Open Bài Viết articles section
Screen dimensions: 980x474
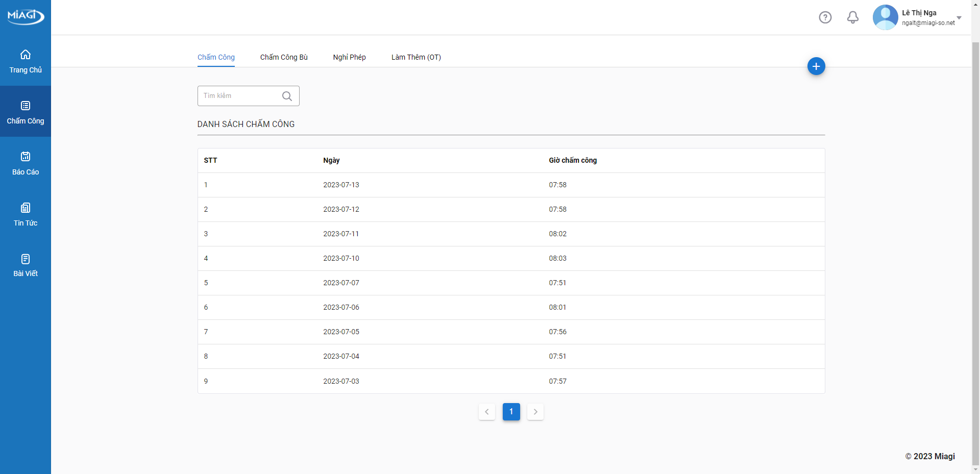(x=26, y=265)
